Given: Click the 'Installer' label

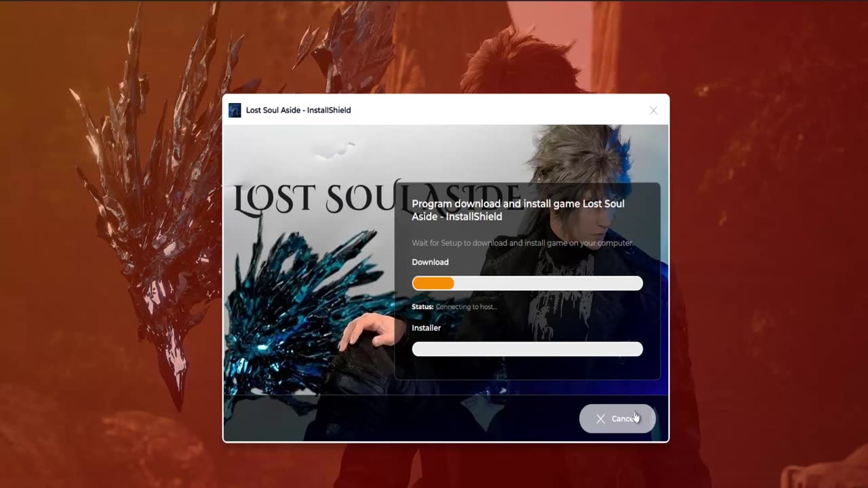Looking at the screenshot, I should [x=426, y=328].
